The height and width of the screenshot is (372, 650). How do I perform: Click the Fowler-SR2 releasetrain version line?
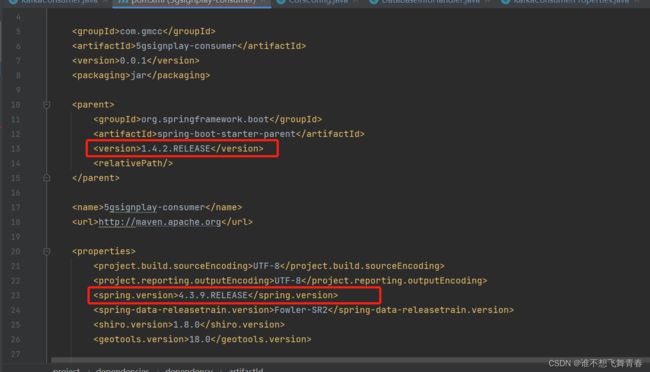coord(303,310)
